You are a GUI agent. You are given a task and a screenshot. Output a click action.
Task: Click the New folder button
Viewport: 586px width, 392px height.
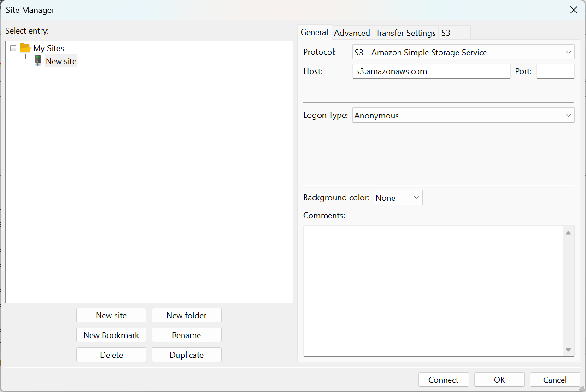point(187,315)
